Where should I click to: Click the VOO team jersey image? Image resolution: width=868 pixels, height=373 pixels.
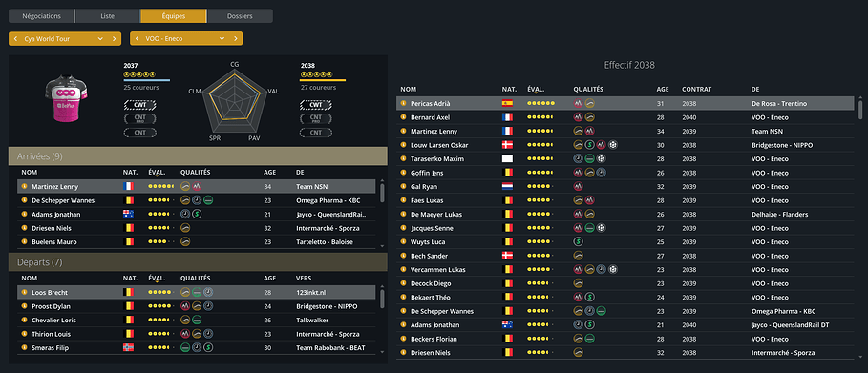click(x=67, y=95)
